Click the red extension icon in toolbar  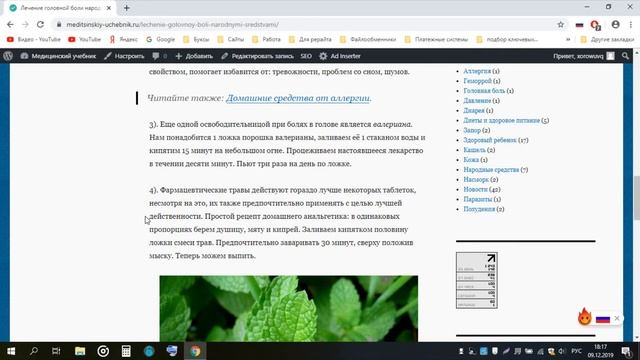(595, 25)
